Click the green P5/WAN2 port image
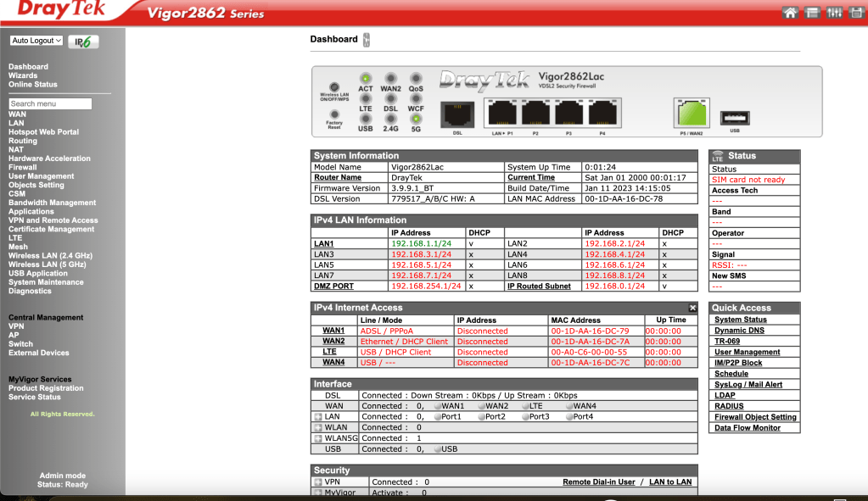 coord(692,114)
